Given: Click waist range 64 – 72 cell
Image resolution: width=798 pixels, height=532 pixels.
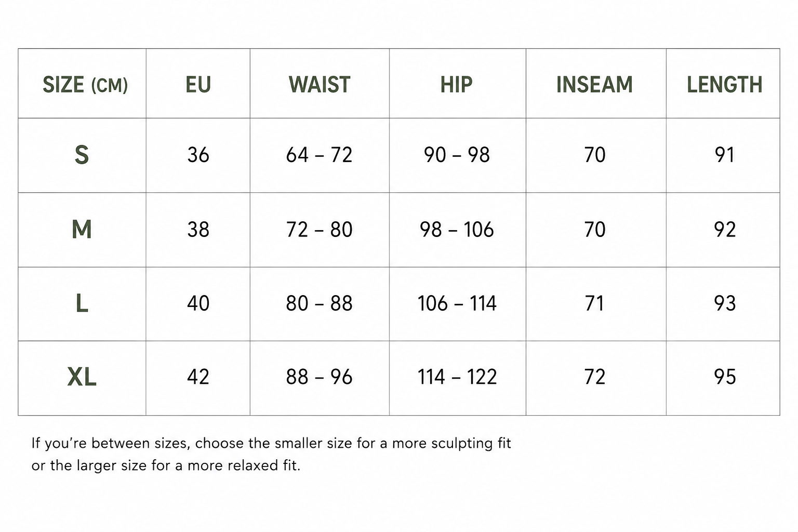Looking at the screenshot, I should pos(320,155).
